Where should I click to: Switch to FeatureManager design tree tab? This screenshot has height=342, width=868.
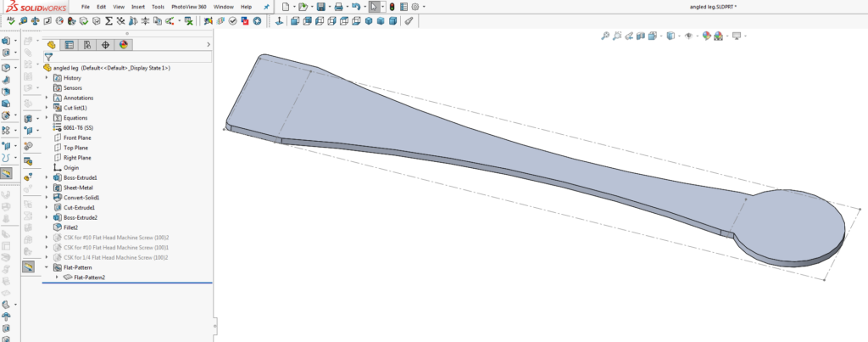point(52,45)
